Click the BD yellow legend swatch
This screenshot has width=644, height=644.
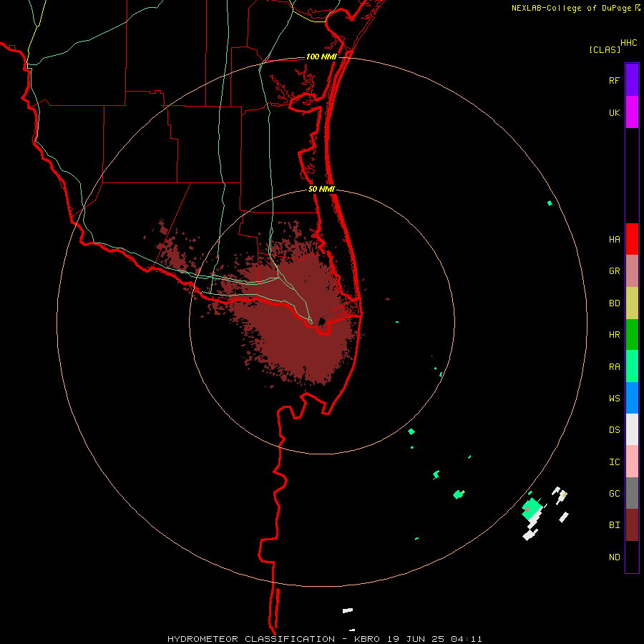[x=632, y=303]
